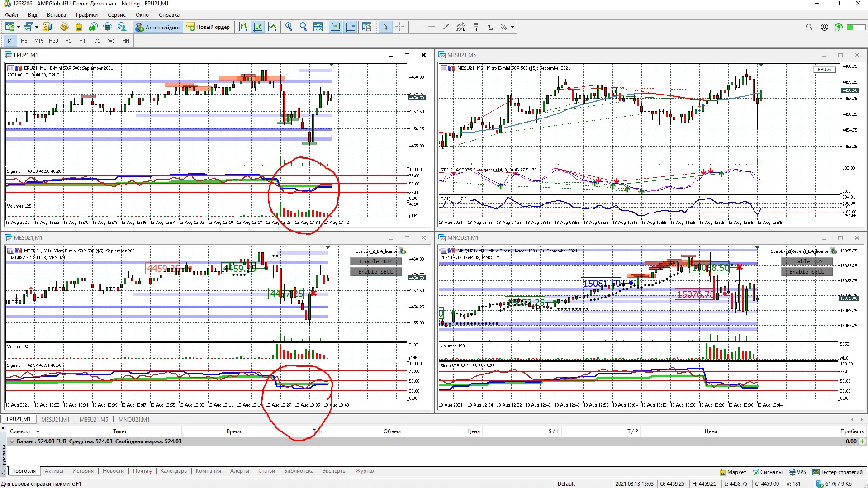
Task: Click Enable BUY on MESU21 chart
Action: point(375,261)
